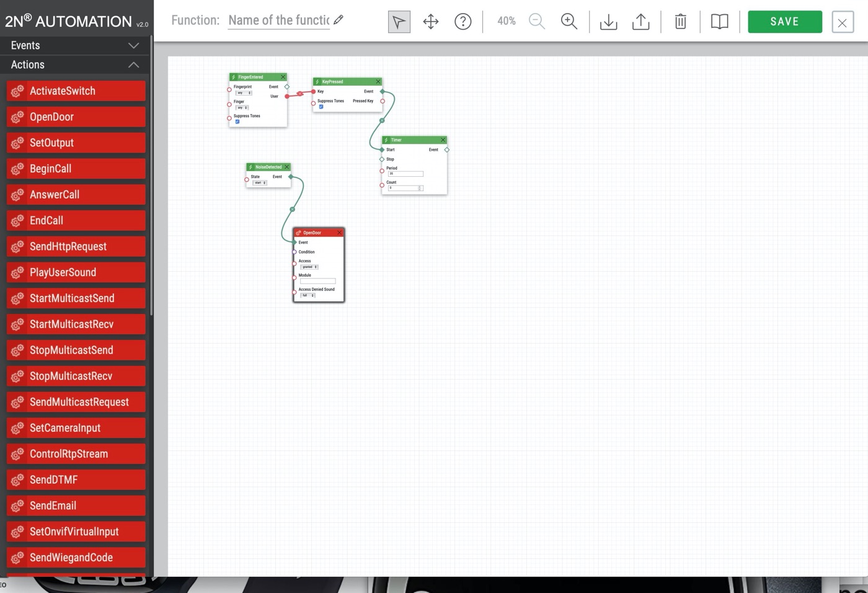This screenshot has width=868, height=593.
Task: Delete using the trash can icon
Action: 680,22
